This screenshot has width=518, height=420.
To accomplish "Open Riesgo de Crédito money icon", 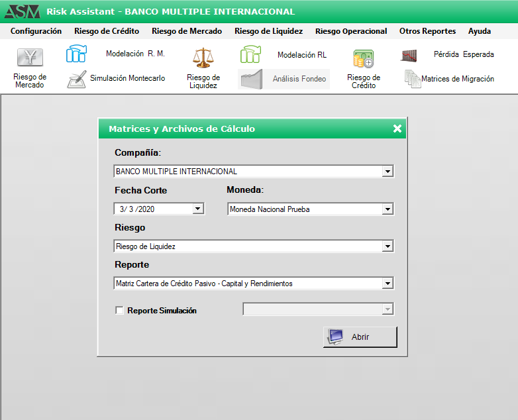I will pos(363,59).
